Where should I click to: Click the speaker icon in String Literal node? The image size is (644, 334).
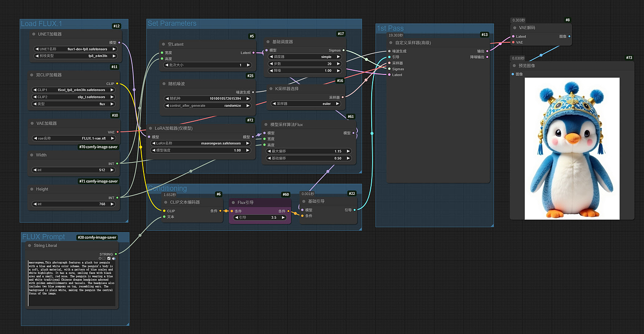point(113,258)
